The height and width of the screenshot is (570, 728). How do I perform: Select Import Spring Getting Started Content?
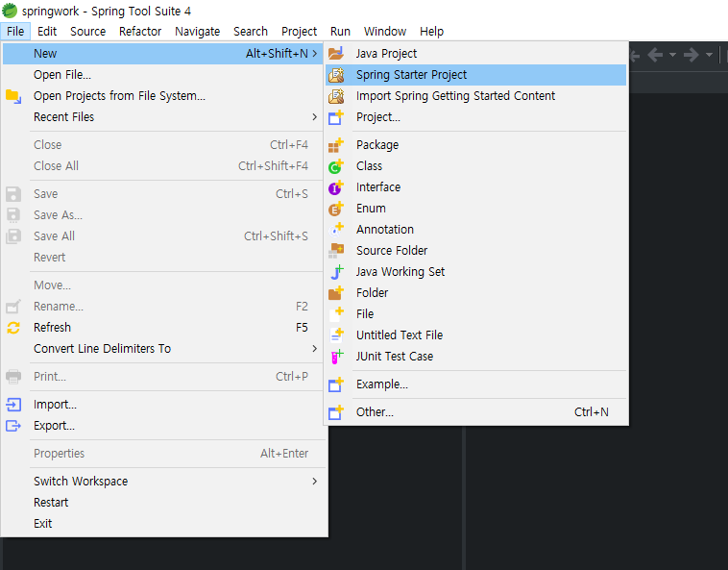coord(476,96)
